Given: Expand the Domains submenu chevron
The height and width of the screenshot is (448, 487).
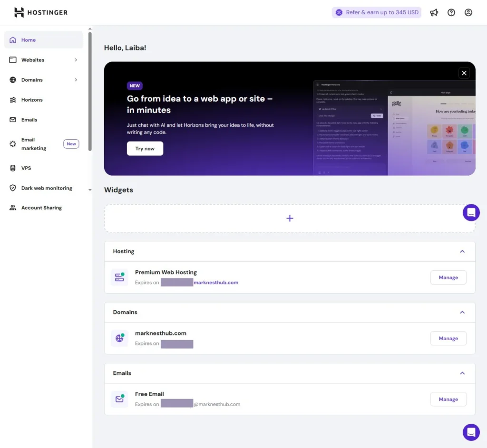Looking at the screenshot, I should pos(76,80).
